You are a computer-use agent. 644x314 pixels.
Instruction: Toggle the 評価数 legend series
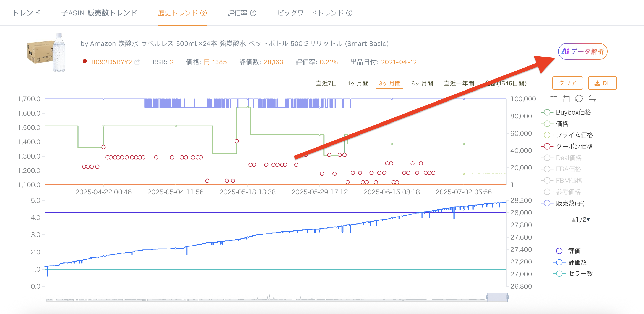[x=570, y=262]
